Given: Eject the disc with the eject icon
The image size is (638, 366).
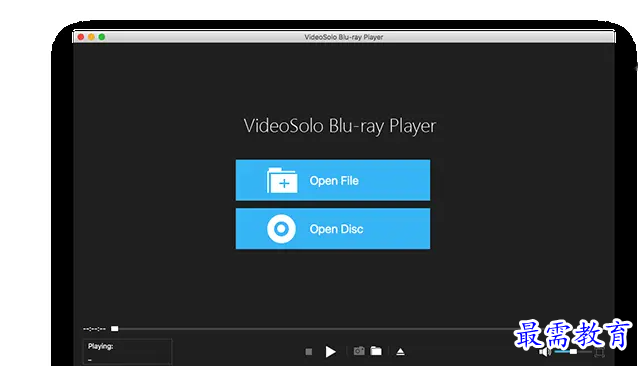Looking at the screenshot, I should (x=400, y=351).
